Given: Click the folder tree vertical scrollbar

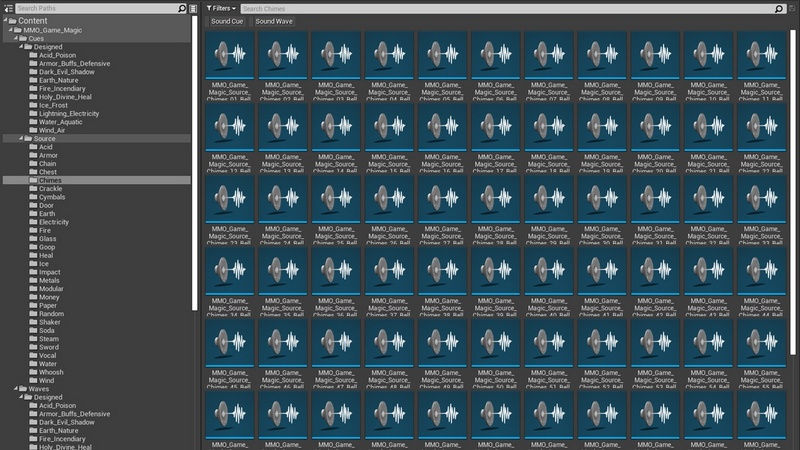Looking at the screenshot, I should [x=196, y=200].
